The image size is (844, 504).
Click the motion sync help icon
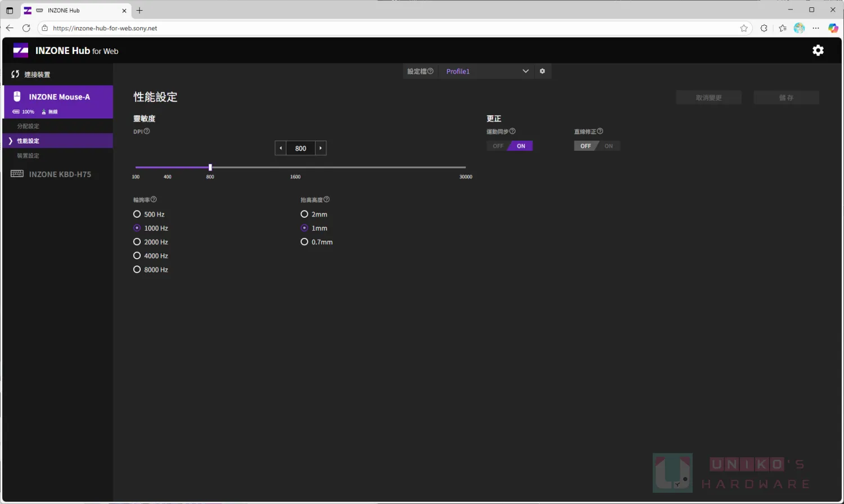[x=512, y=132]
